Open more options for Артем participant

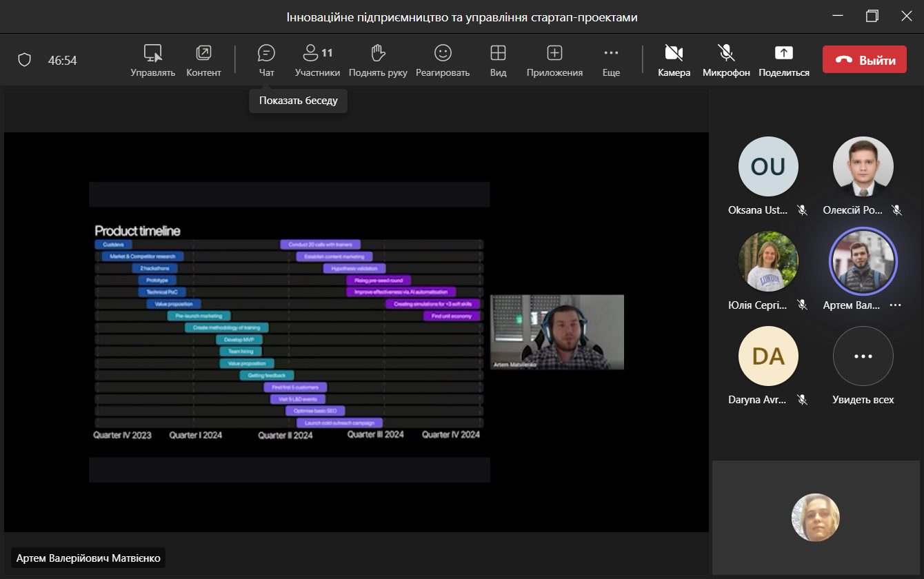(x=895, y=305)
